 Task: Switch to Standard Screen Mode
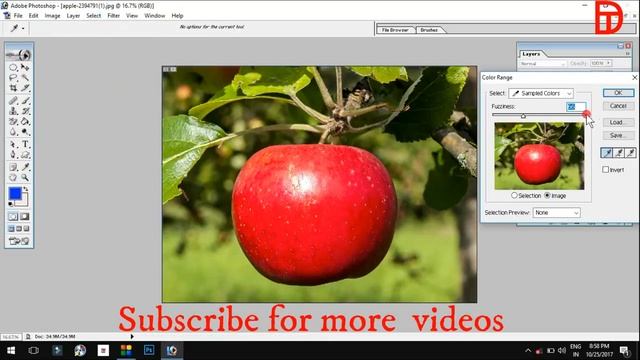pyautogui.click(x=11, y=229)
